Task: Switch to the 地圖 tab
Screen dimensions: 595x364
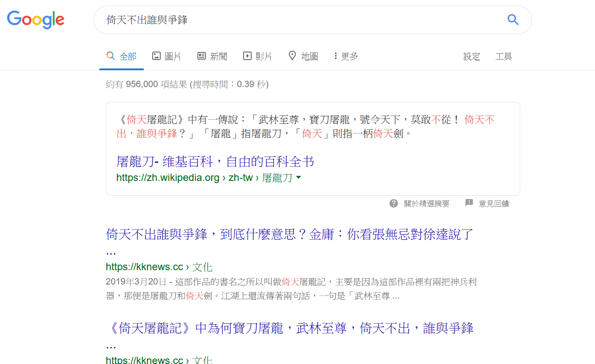Action: coord(303,56)
